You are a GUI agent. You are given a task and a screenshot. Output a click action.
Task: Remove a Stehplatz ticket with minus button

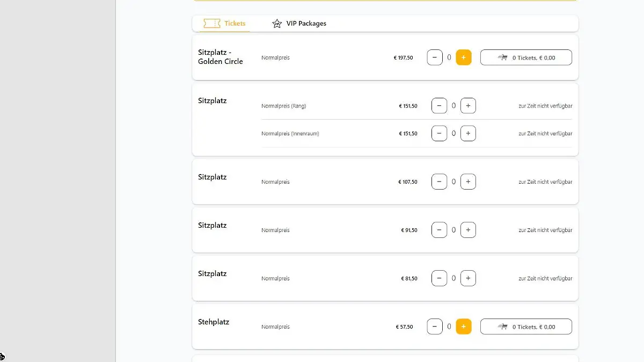click(435, 327)
